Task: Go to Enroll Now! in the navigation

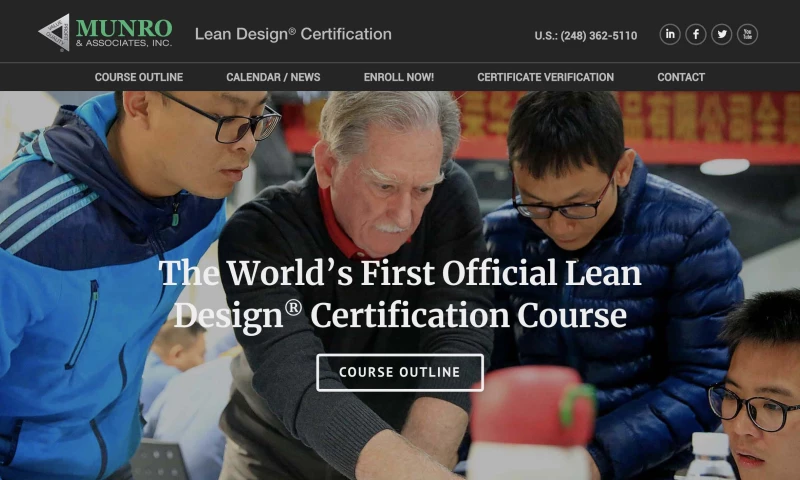Action: (399, 77)
